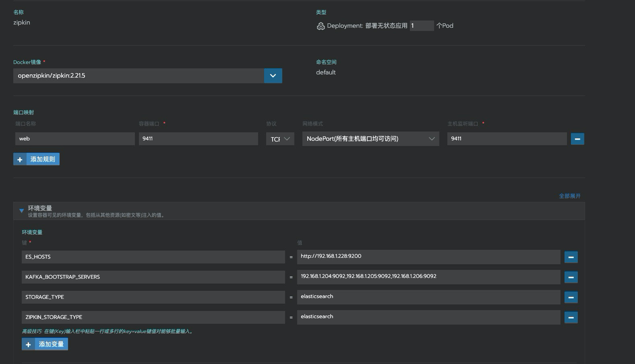Click the 添加规则 button
Viewport: 635px width, 364px height.
[x=36, y=159]
